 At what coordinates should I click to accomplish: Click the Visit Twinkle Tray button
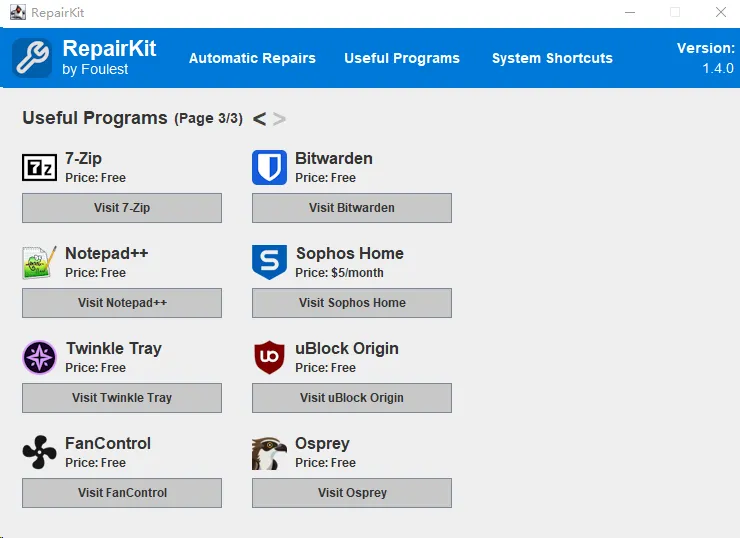tap(122, 398)
